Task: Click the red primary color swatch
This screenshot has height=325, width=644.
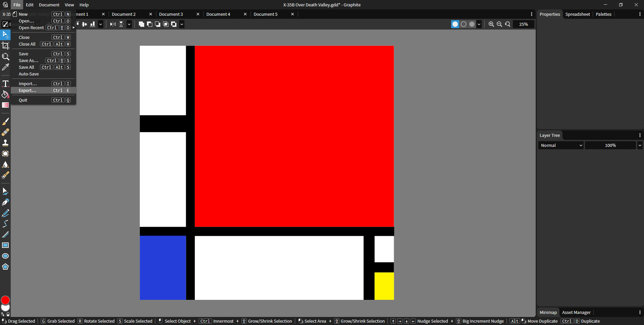Action: [5, 300]
